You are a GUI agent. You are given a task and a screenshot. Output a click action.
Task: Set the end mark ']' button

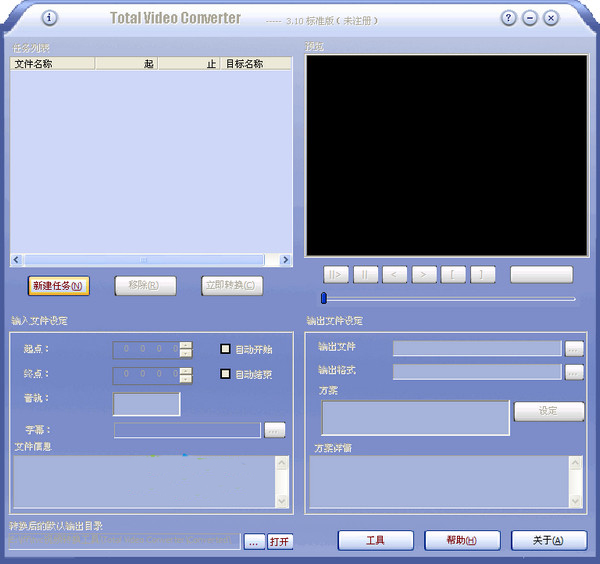pos(482,274)
